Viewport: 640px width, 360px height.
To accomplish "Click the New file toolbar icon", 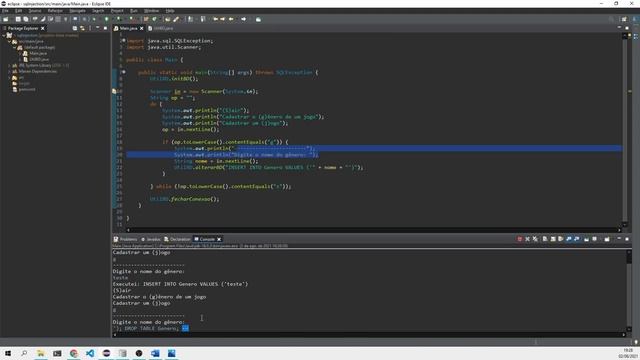I will (6, 19).
